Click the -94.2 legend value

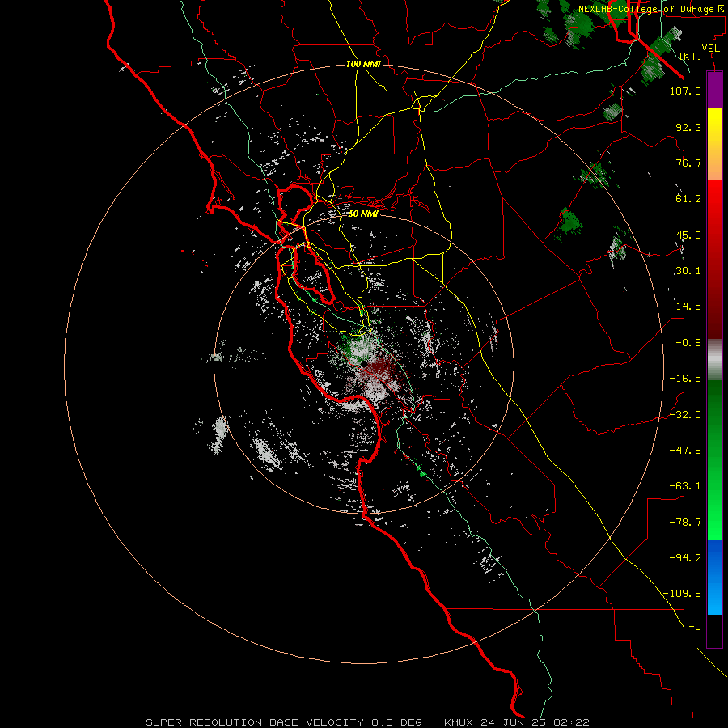point(685,558)
